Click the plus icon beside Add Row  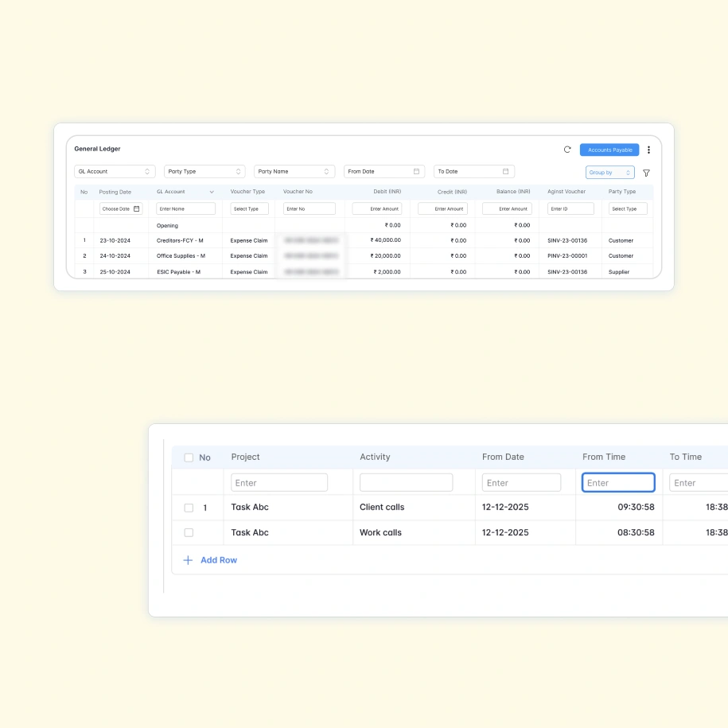[x=189, y=560]
